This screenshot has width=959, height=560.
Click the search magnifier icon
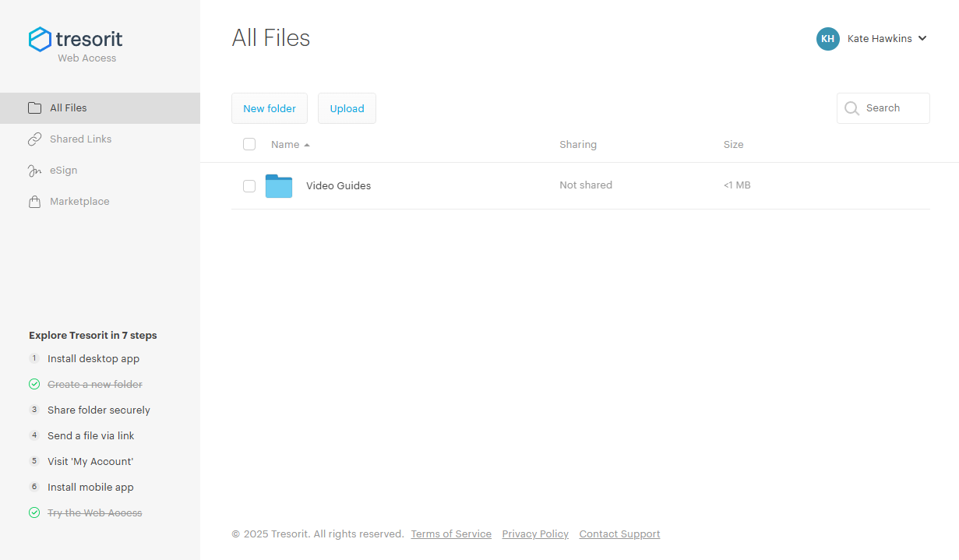[x=851, y=108]
